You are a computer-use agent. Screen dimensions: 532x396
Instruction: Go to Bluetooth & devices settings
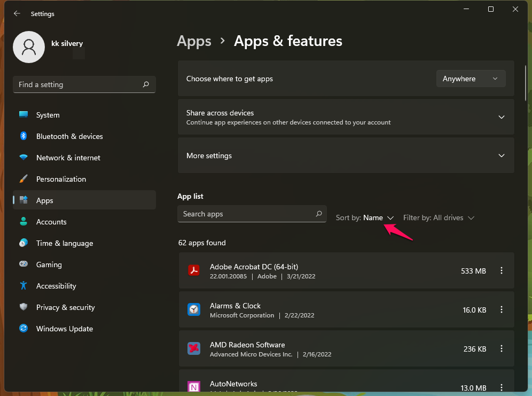pos(84,136)
